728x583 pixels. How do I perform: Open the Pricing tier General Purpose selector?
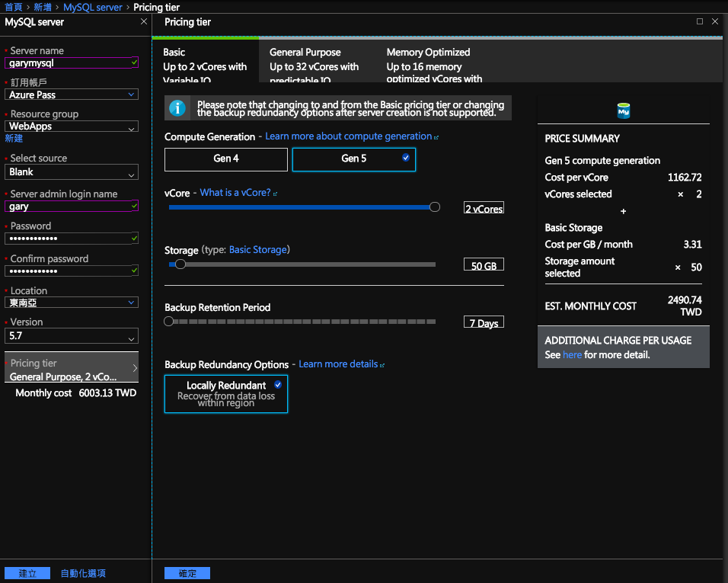coord(72,368)
